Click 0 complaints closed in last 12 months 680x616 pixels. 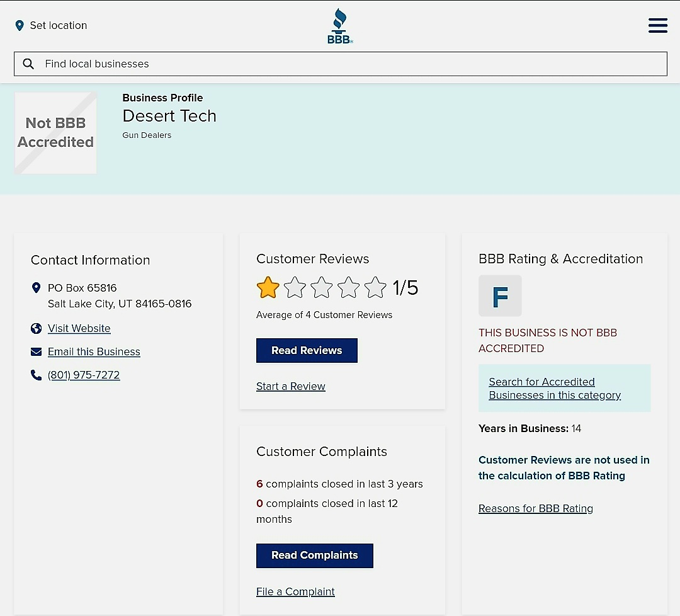coord(327,511)
